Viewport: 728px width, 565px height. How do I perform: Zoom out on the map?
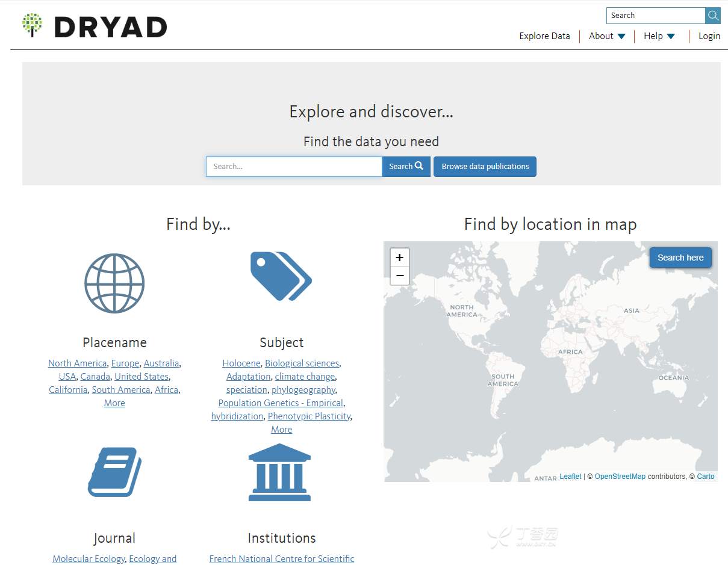click(399, 276)
